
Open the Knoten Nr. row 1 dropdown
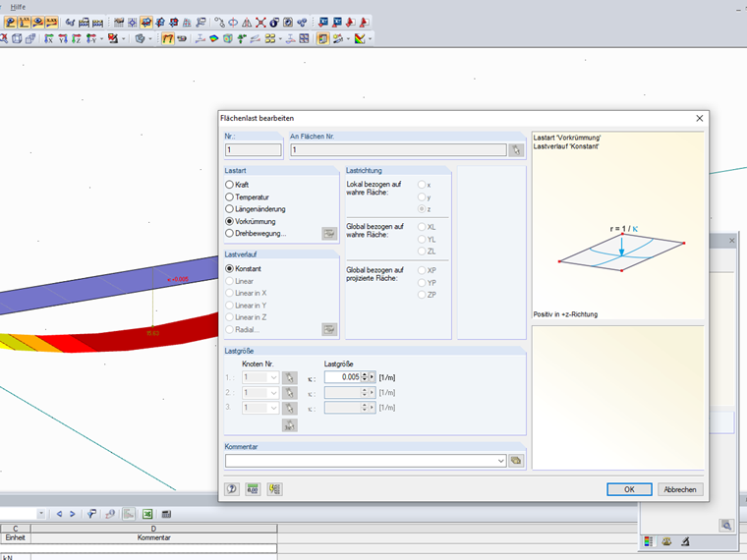273,377
